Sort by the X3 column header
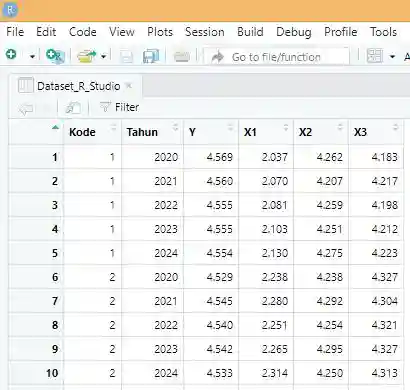 coord(376,132)
